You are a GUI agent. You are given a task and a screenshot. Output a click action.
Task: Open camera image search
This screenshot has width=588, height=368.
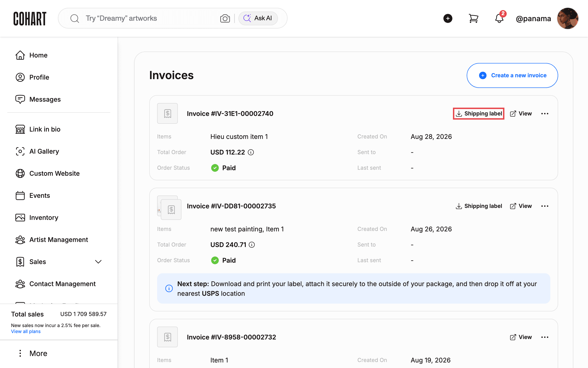point(225,18)
